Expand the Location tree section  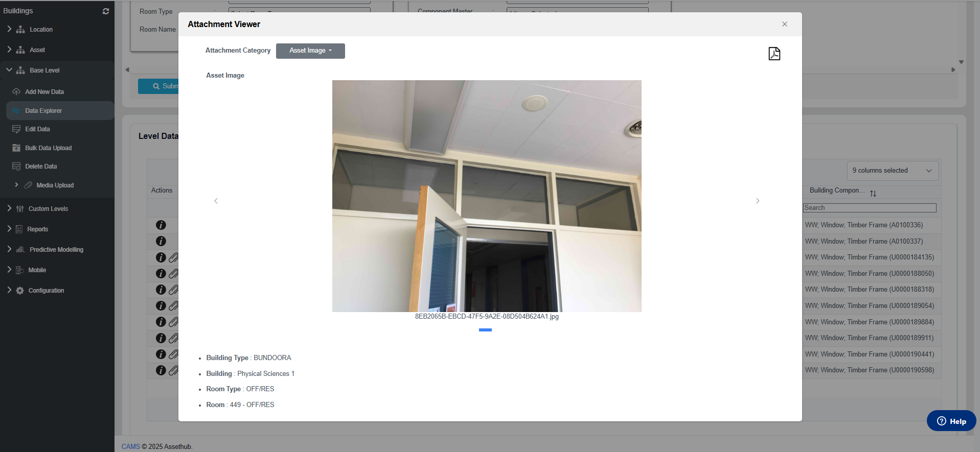9,30
